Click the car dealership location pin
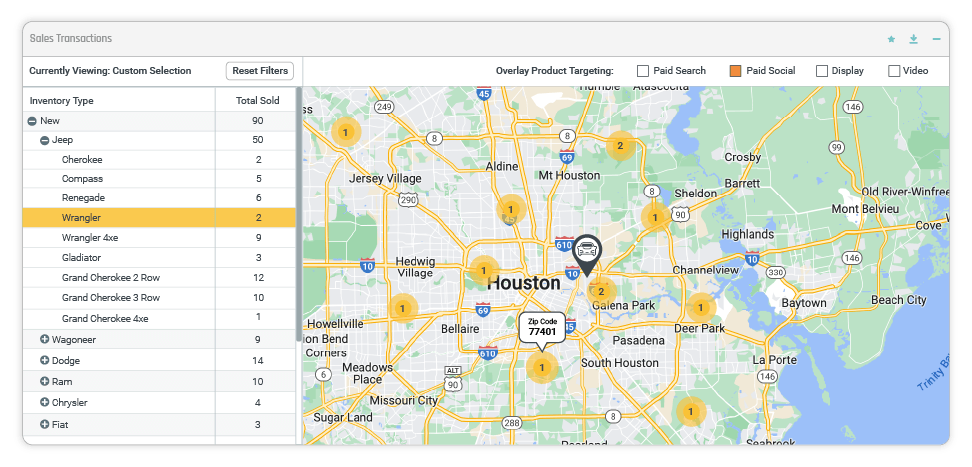 coord(586,255)
